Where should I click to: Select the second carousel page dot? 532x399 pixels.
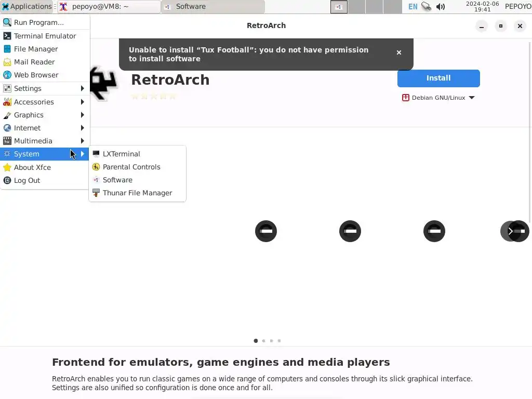pyautogui.click(x=263, y=341)
